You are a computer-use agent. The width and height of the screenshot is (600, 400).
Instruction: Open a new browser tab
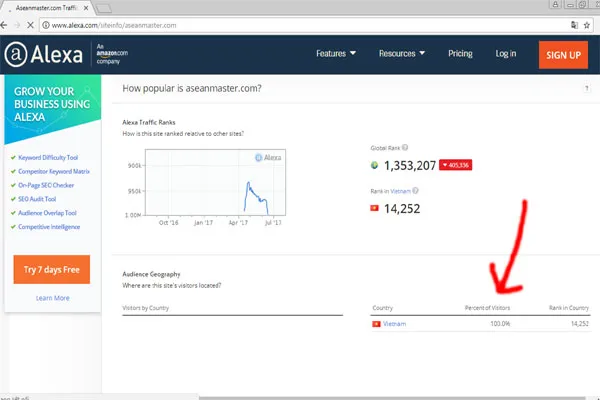(103, 8)
